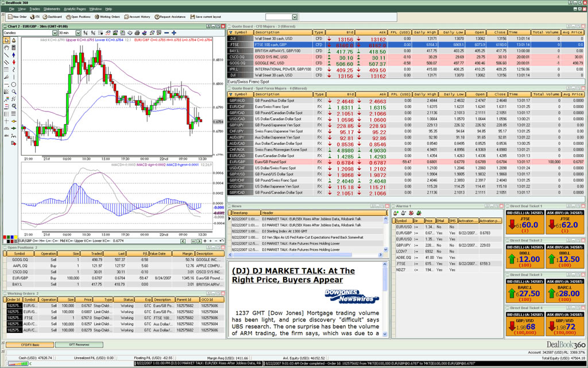The image size is (588, 368).
Task: Open the calculator tool in chart sidebar
Action: coord(14,48)
